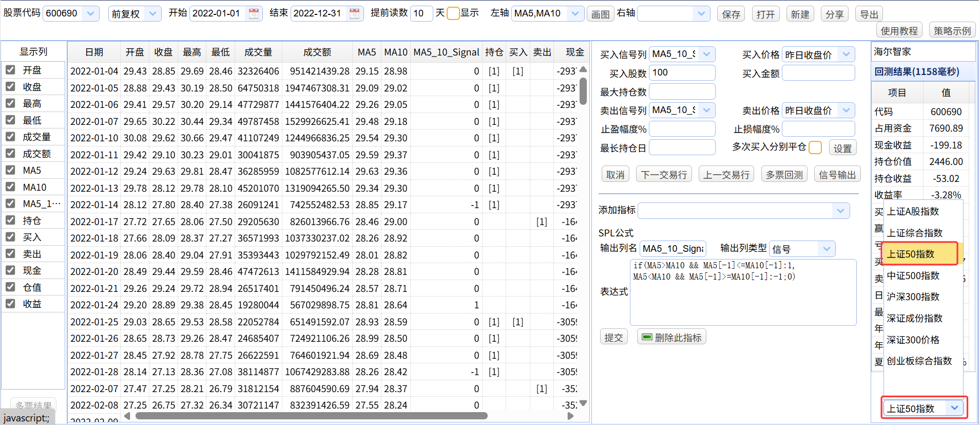
Task: Open the start date calendar picker
Action: coord(254,14)
